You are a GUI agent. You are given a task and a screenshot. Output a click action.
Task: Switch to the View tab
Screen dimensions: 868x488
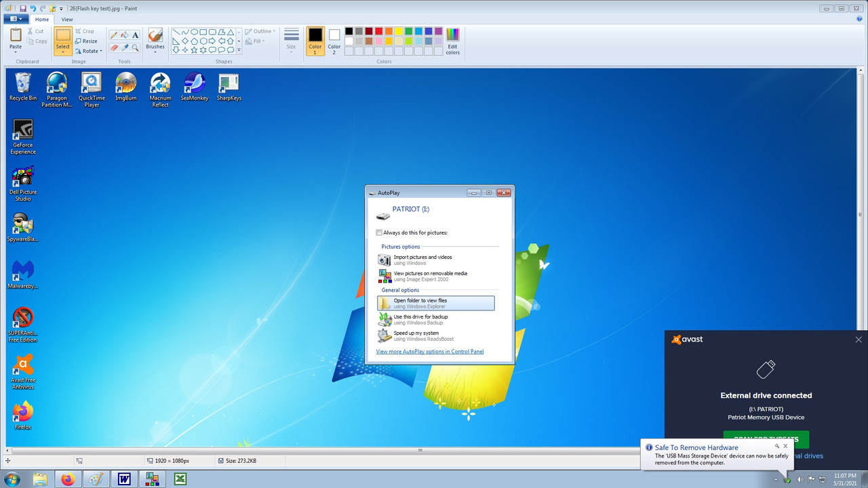pos(66,19)
